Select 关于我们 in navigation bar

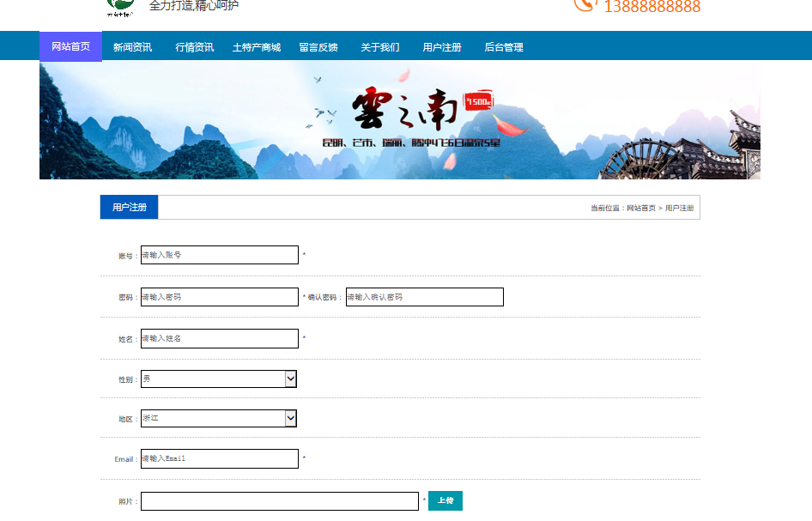379,47
